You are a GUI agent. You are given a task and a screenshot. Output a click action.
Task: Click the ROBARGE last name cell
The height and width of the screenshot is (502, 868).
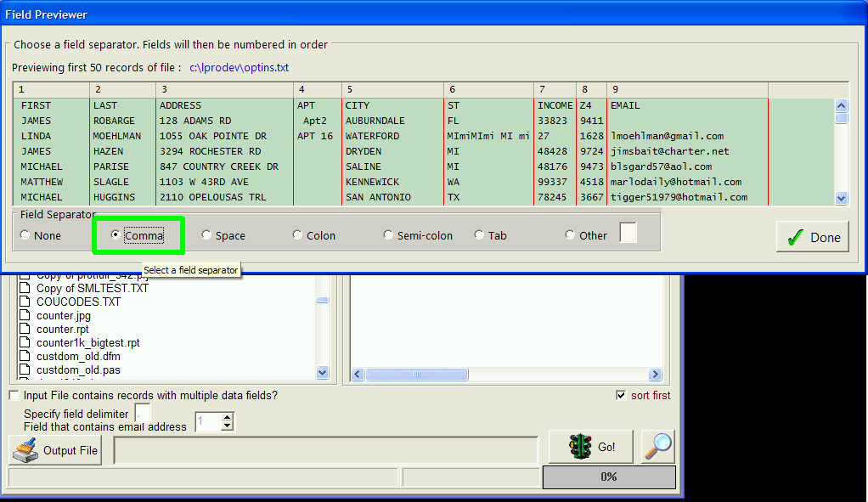pos(114,121)
